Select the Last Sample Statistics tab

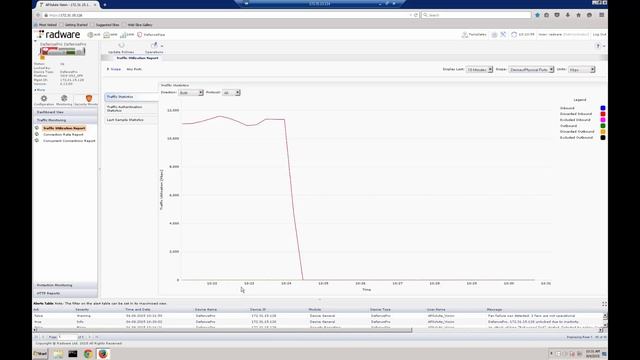[x=131, y=120]
